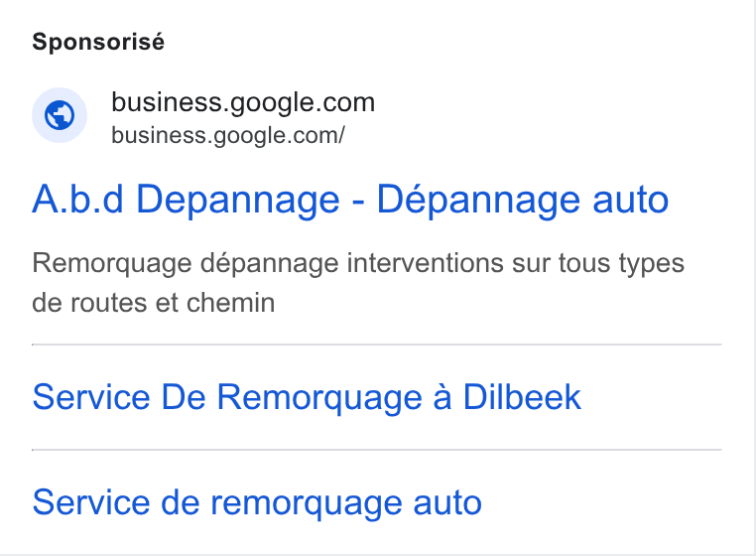Click 'remorquage auto' in the last sitelink
Viewport: 756px width, 556px height.
[346, 503]
